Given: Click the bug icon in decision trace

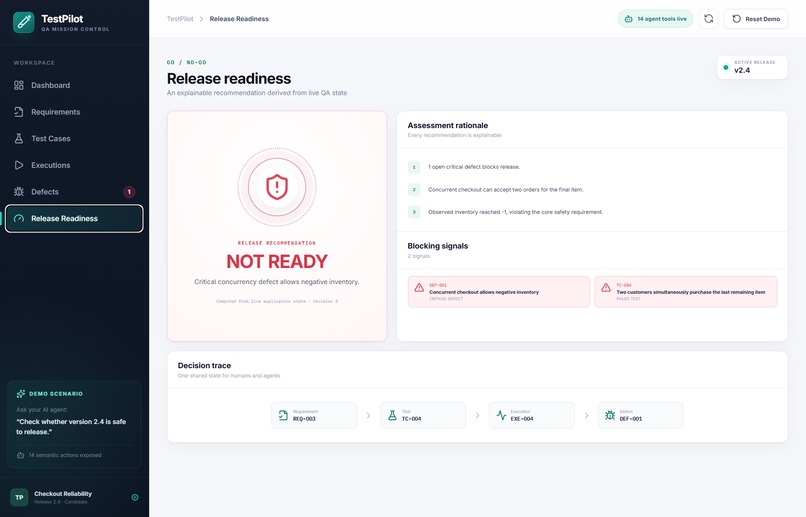Looking at the screenshot, I should click(610, 415).
